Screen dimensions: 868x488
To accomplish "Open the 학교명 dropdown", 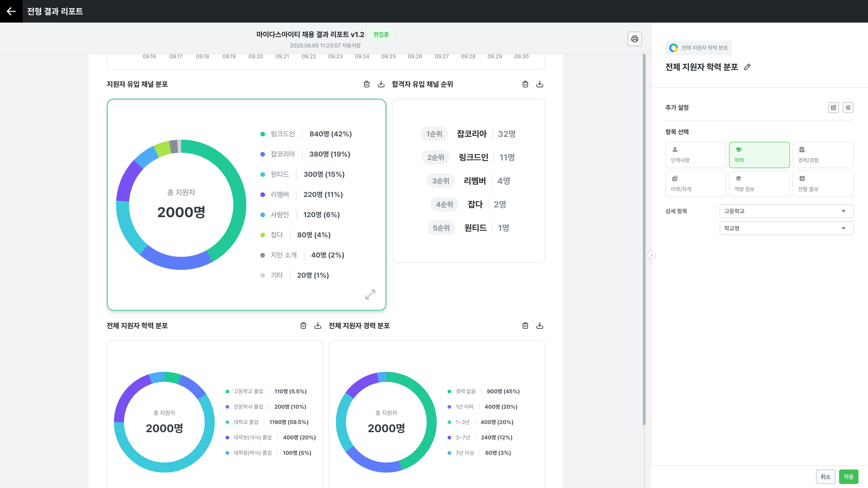I will (786, 228).
